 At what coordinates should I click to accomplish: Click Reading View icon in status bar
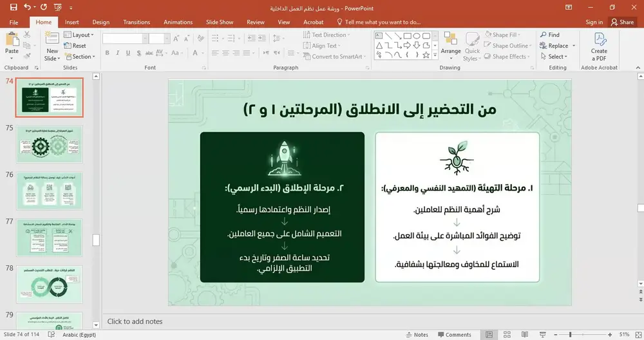(x=524, y=335)
